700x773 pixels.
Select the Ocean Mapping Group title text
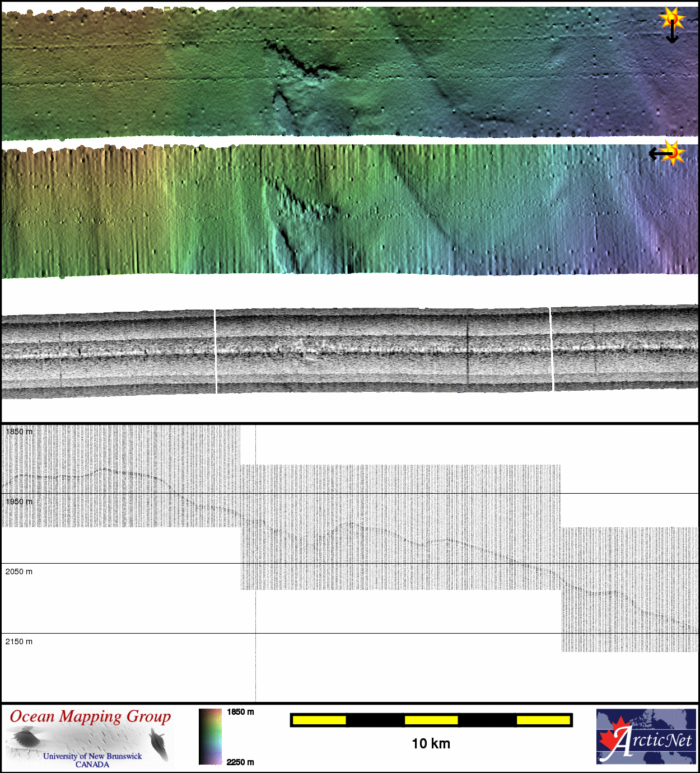[90, 717]
